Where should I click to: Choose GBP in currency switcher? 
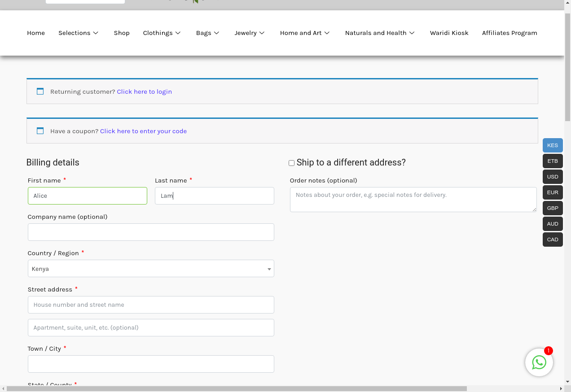click(x=552, y=208)
